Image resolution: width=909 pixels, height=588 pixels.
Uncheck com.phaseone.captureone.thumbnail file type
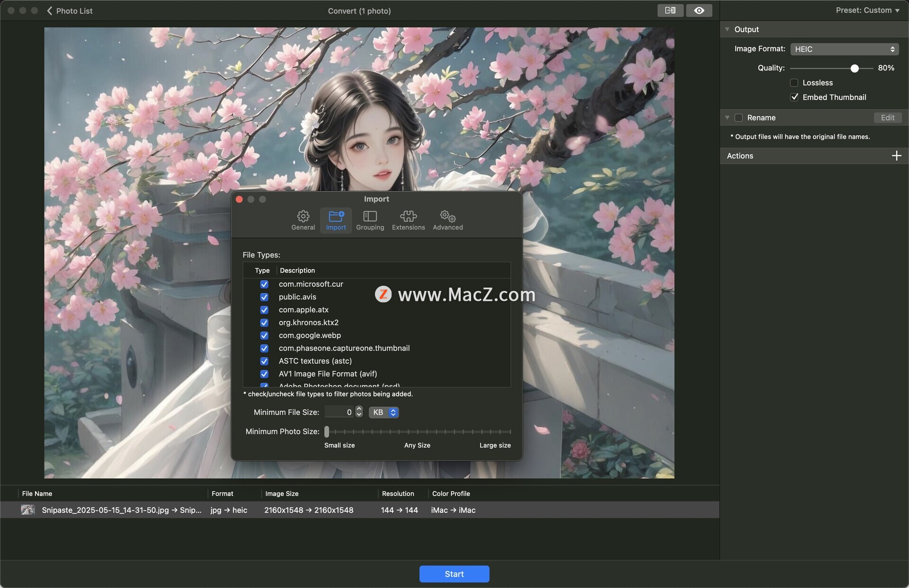[264, 348]
